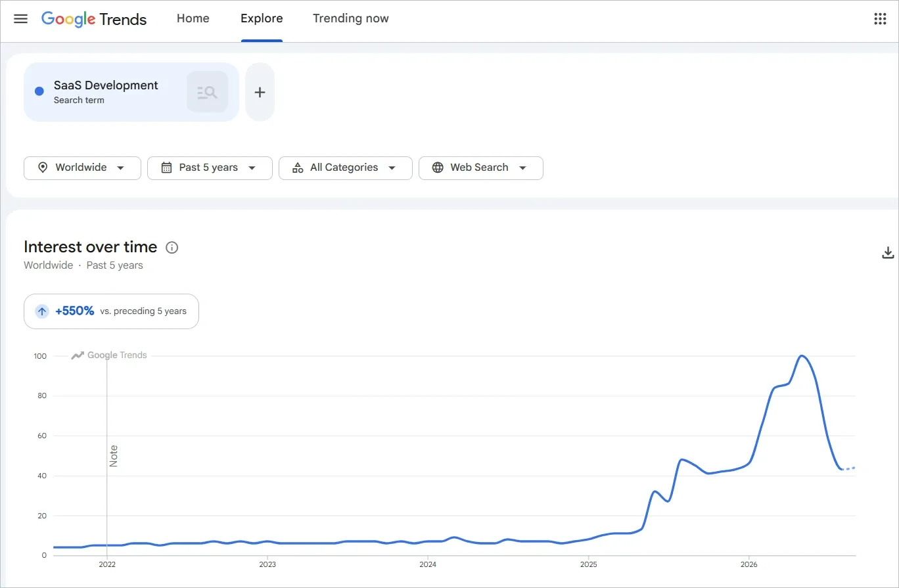Viewport: 899px width, 588px height.
Task: Click the 2025 x-axis label
Action: click(589, 564)
